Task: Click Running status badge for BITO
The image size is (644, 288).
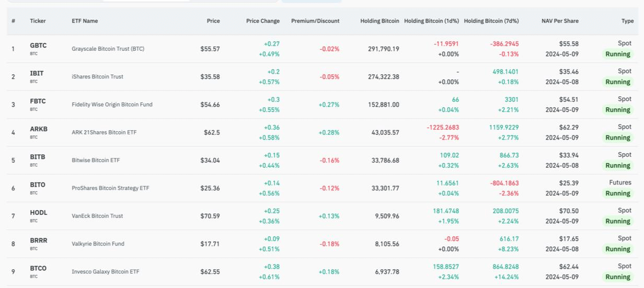Action: pyautogui.click(x=617, y=193)
